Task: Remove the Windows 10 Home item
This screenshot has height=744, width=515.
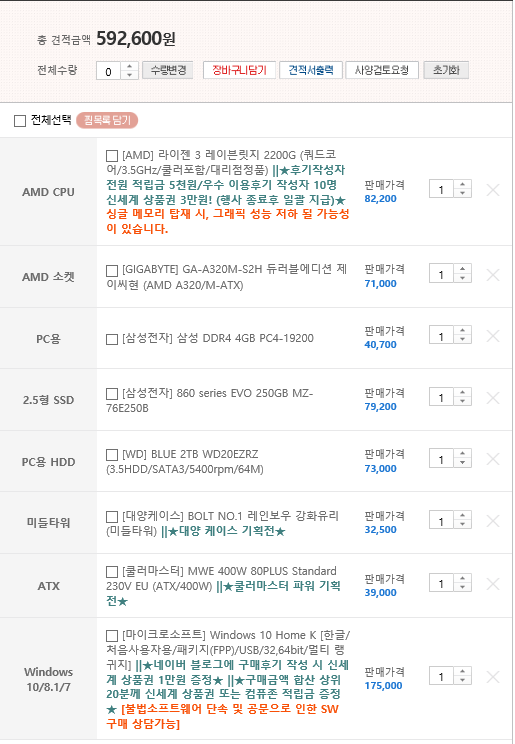Action: 493,677
